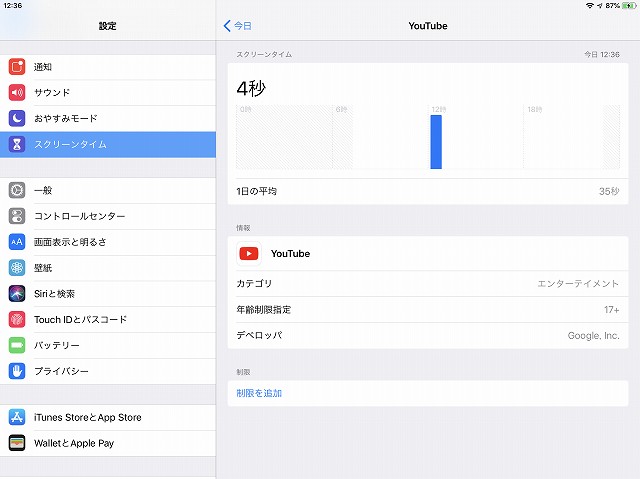The width and height of the screenshot is (640, 479).
Task: Tap the Wallet card icon
Action: tap(17, 443)
